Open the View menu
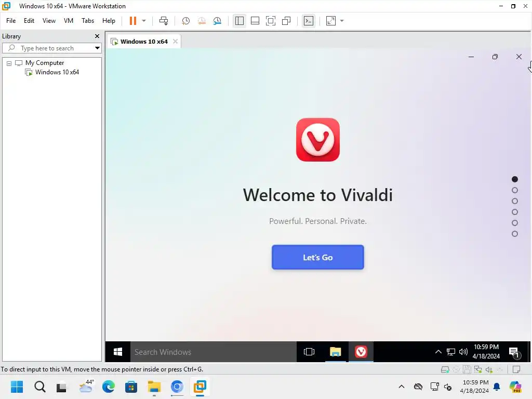The height and width of the screenshot is (399, 532). point(49,21)
